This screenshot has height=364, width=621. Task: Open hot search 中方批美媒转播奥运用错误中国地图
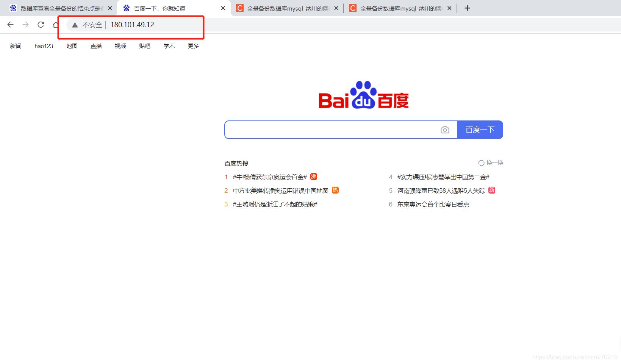[x=281, y=191]
